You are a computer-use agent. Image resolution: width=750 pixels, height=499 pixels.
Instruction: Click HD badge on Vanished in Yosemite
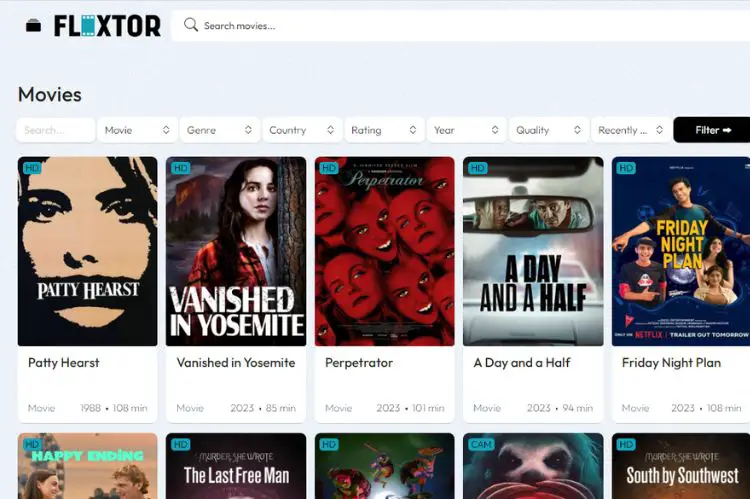point(180,168)
